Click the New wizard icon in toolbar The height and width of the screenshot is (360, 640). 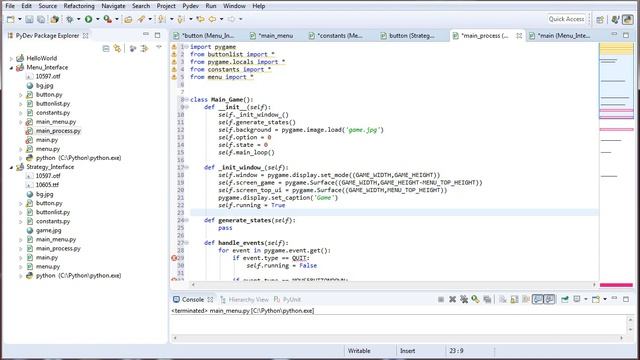tap(11, 19)
